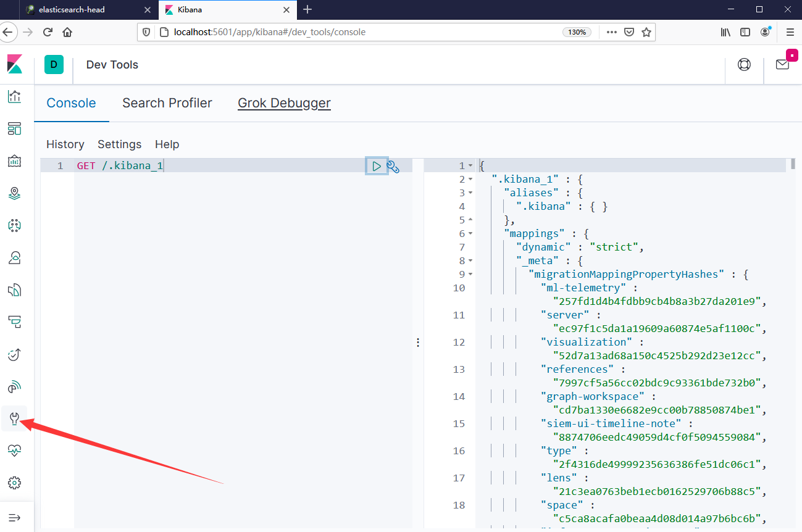Screen dimensions: 802x532
Task: Open Machine Learning from the sidebar
Action: [14, 225]
